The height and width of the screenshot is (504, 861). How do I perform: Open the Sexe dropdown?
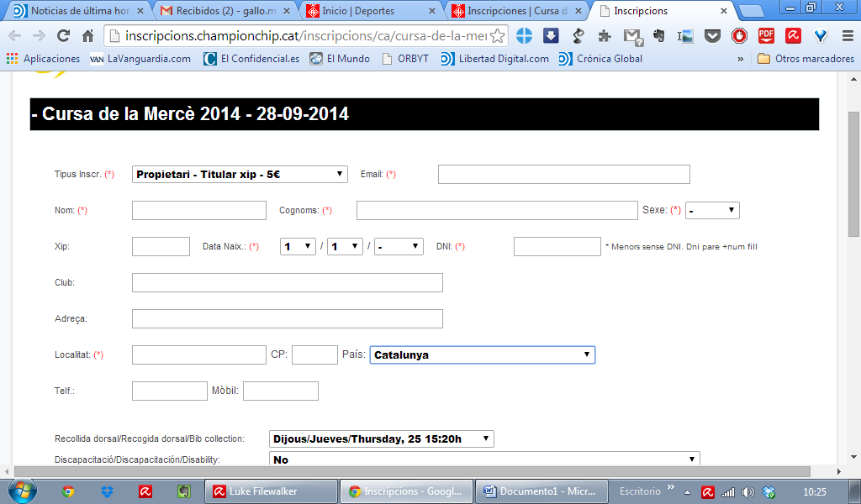pyautogui.click(x=712, y=210)
